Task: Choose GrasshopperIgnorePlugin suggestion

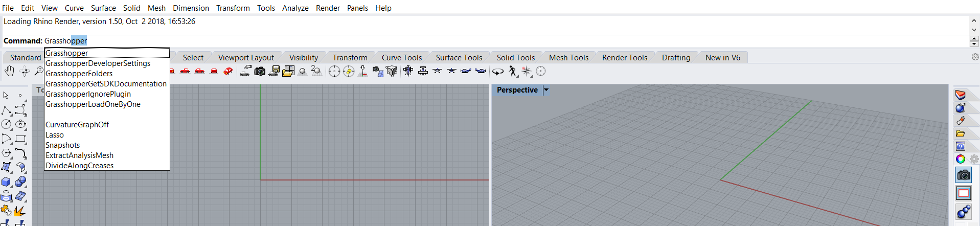Action: pos(107,94)
